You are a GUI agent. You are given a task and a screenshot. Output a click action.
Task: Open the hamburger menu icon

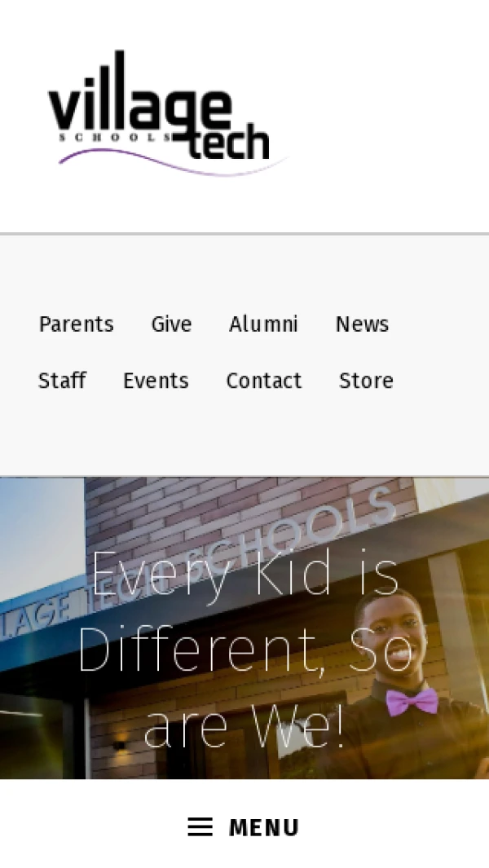coord(200,827)
